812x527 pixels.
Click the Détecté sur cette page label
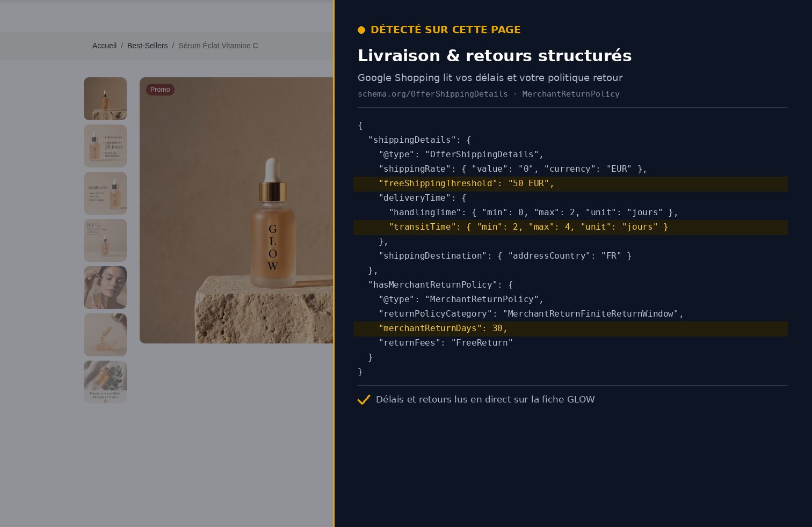tap(446, 30)
